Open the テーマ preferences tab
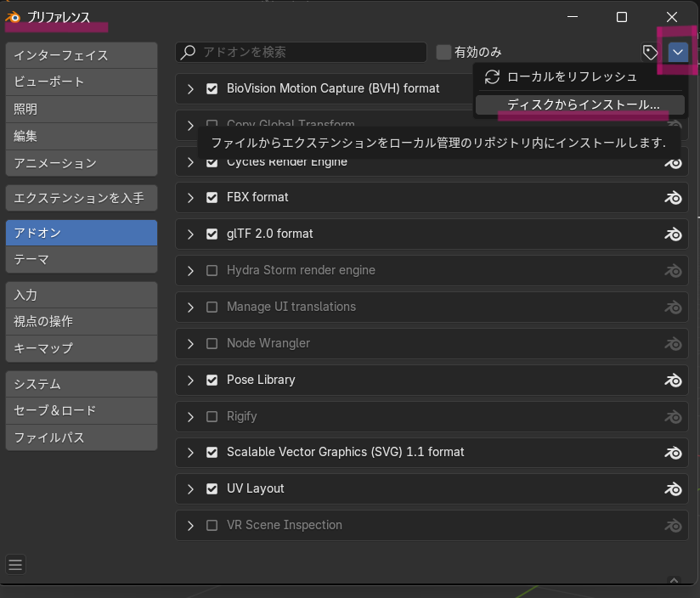700x598 pixels. coord(81,259)
